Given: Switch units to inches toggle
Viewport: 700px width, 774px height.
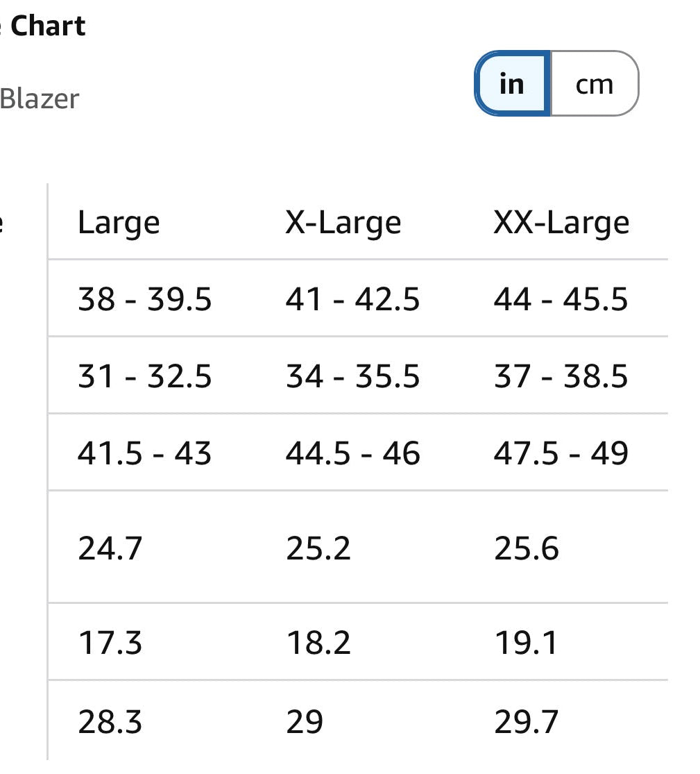Looking at the screenshot, I should point(512,83).
